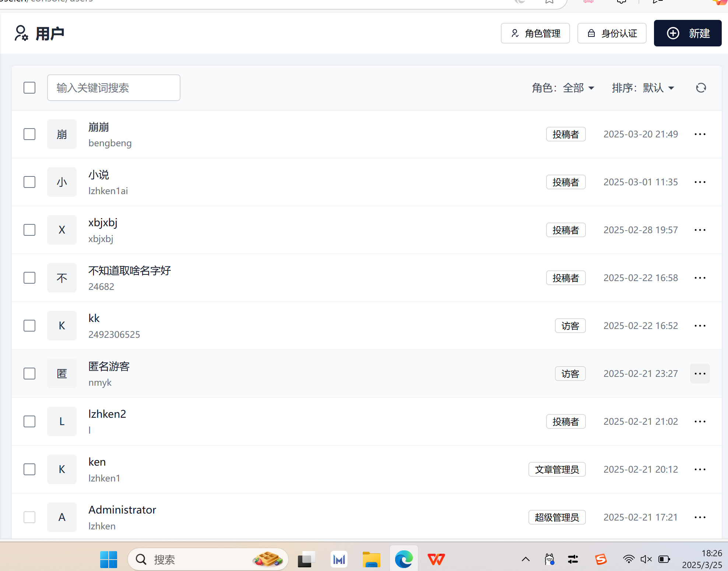Screen dimensions: 728x571
Task: Click the username text 2492306525
Action: coord(114,334)
